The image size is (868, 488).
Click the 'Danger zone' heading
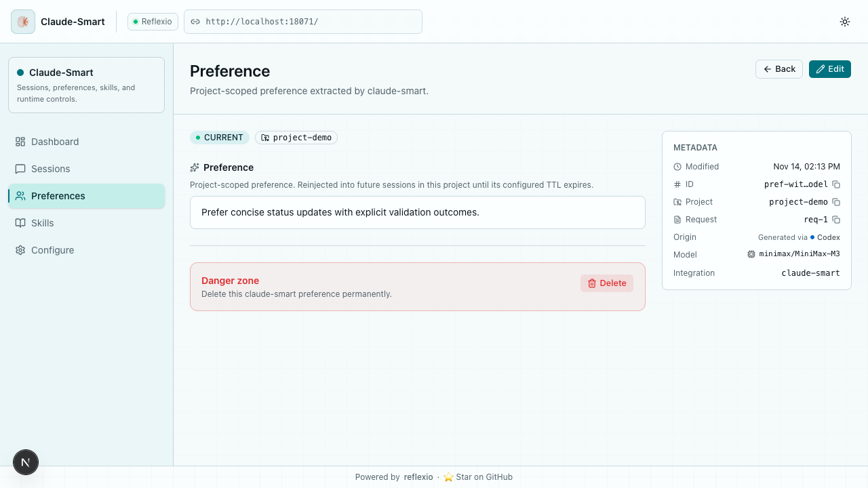(231, 281)
